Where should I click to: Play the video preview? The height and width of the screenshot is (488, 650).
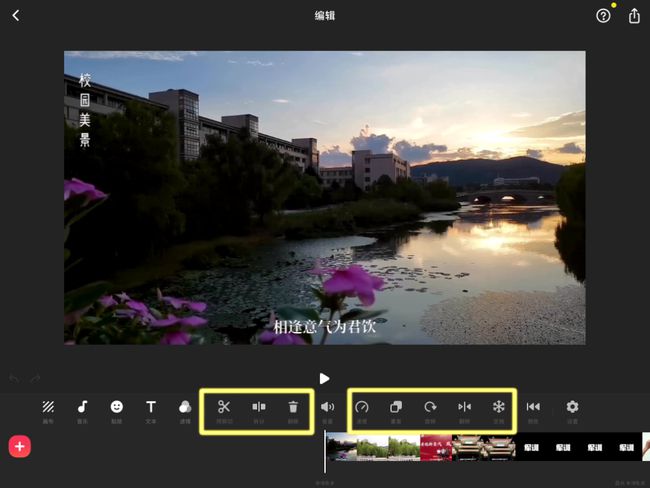325,379
